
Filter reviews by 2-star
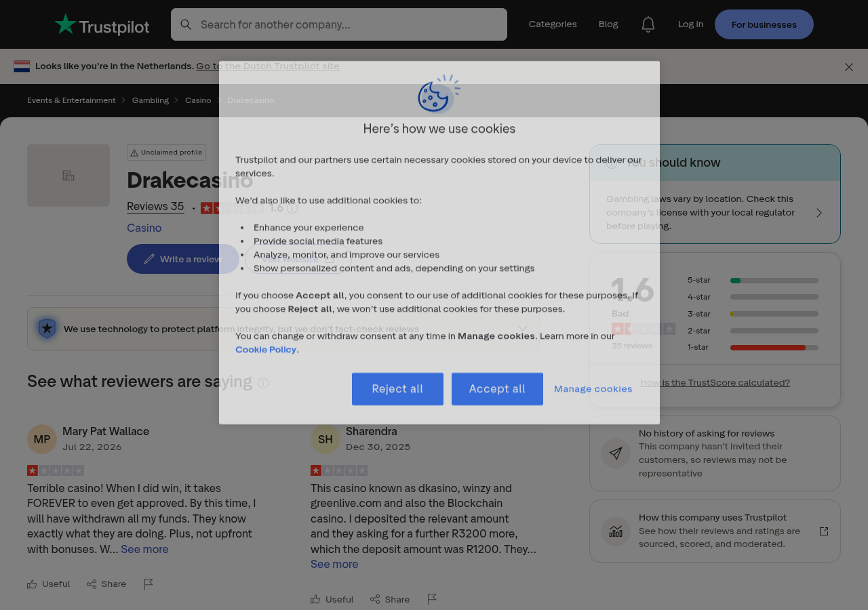click(753, 331)
